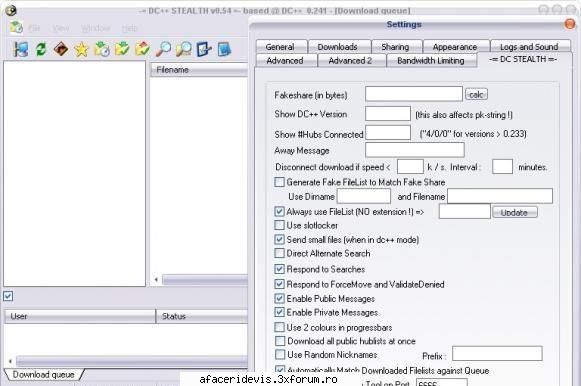The width and height of the screenshot is (581, 386).
Task: Click the download queue window icon beside File menu
Action: coord(16,27)
